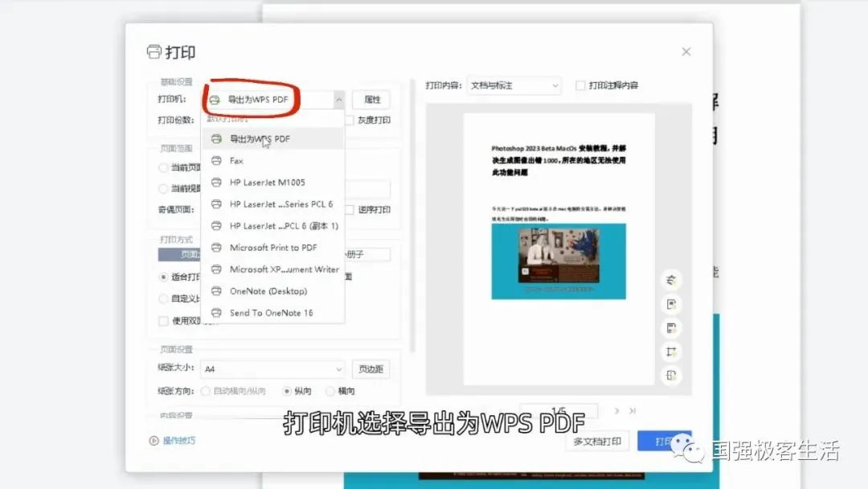The width and height of the screenshot is (868, 489).
Task: Select the 当前页面 radio button
Action: (x=163, y=167)
